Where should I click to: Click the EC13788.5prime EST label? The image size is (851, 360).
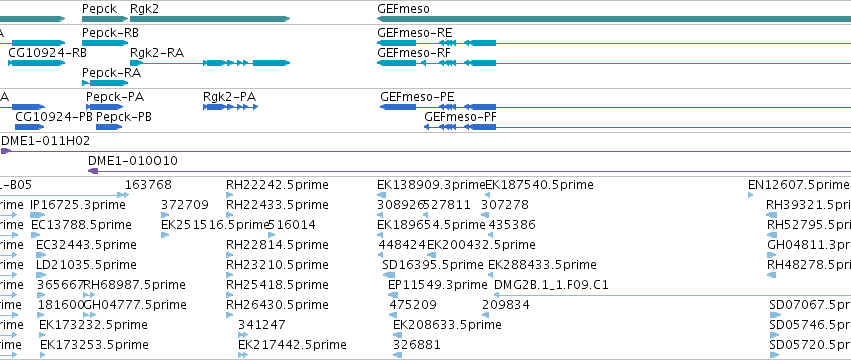[81, 225]
